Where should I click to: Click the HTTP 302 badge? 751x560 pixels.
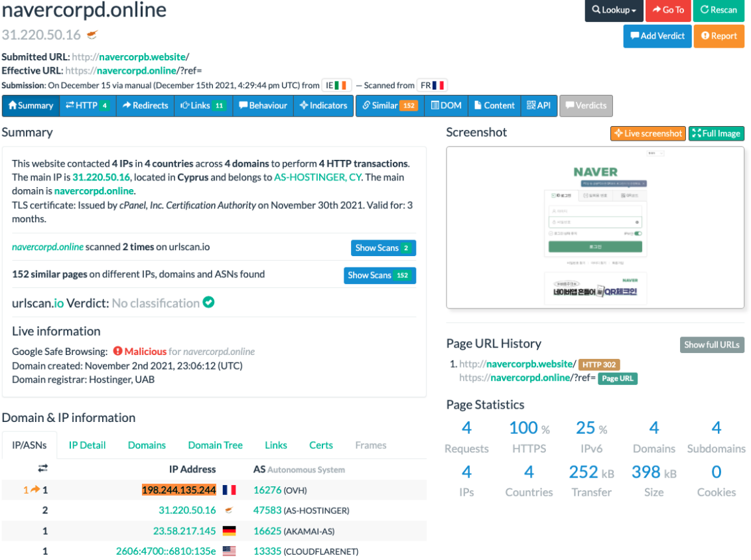tap(599, 364)
